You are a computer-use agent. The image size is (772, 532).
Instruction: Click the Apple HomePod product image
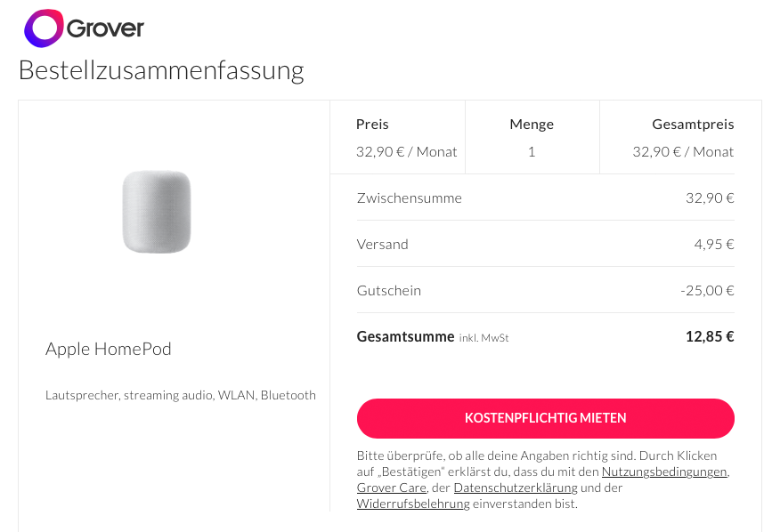157,212
